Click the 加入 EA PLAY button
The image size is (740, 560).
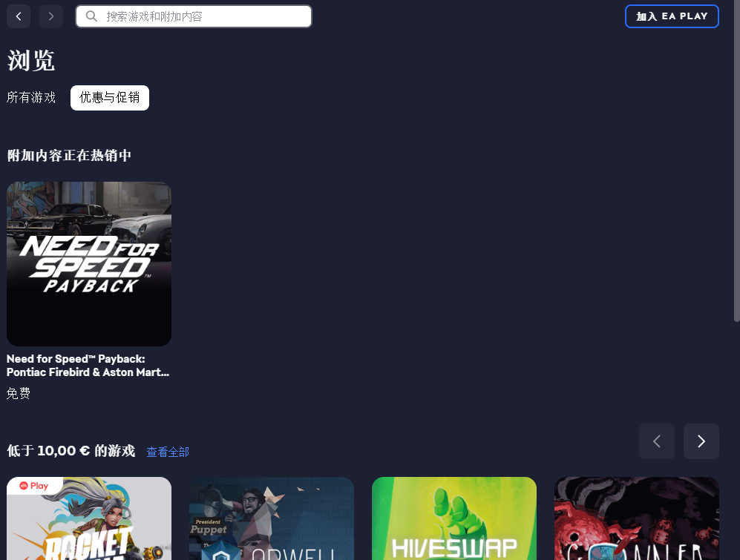672,16
